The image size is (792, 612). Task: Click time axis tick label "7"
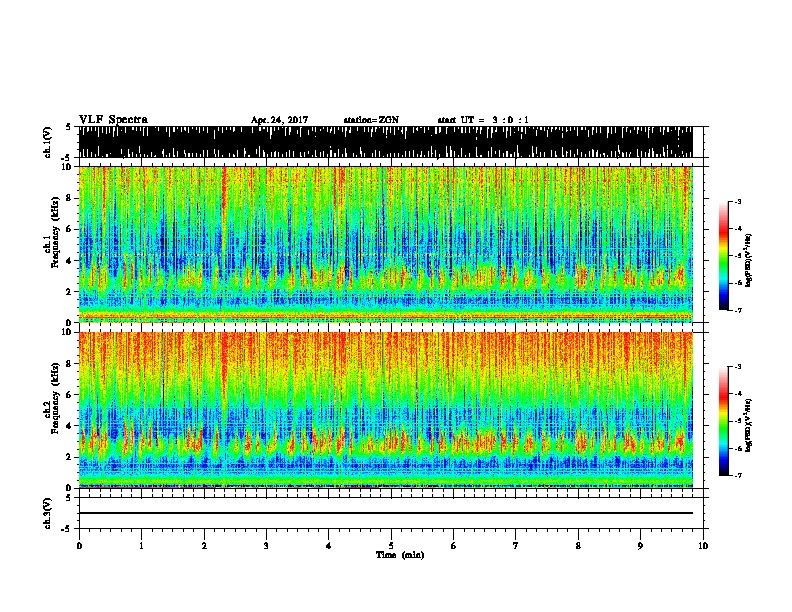[x=516, y=546]
